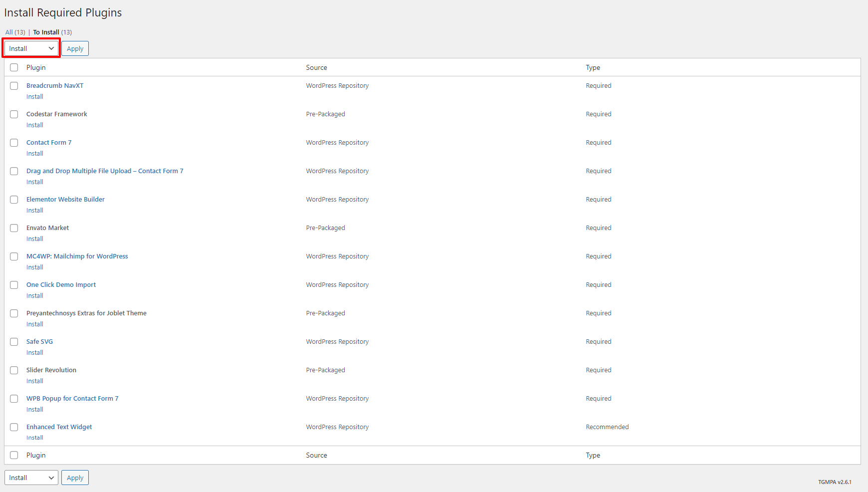
Task: Open the bottom bulk action Install dropdown
Action: coord(31,478)
